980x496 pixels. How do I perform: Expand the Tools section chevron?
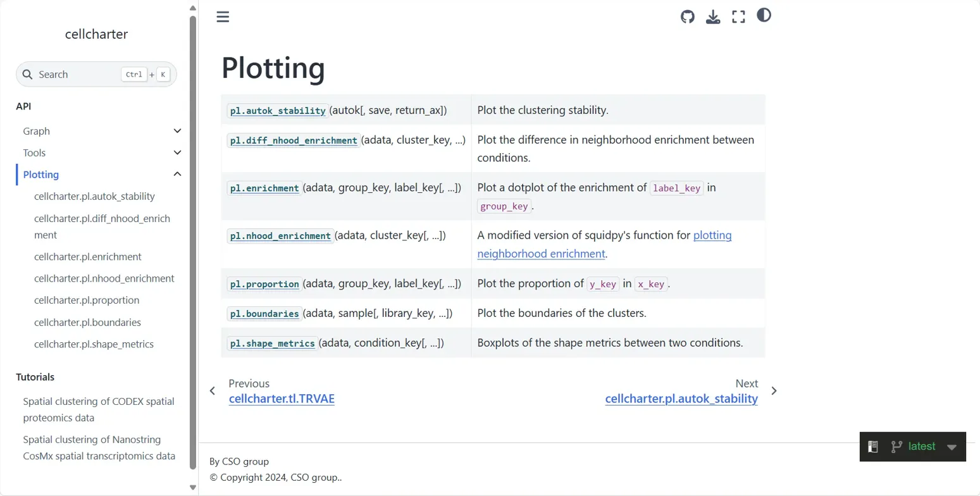click(x=178, y=152)
